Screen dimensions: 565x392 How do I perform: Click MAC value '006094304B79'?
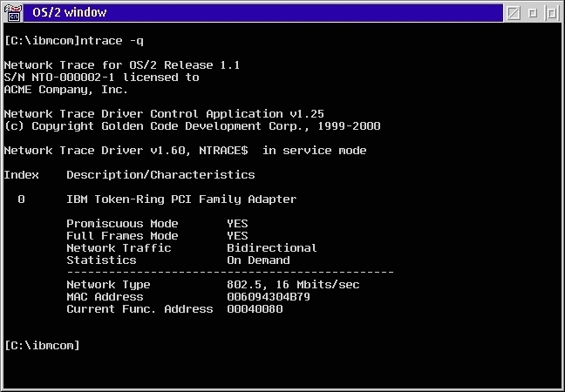pos(269,297)
